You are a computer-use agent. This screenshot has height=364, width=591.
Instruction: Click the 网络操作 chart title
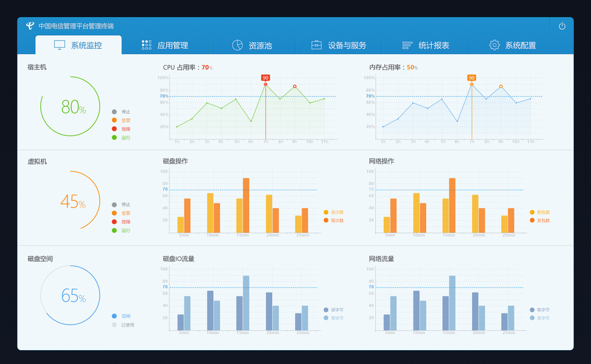click(381, 161)
